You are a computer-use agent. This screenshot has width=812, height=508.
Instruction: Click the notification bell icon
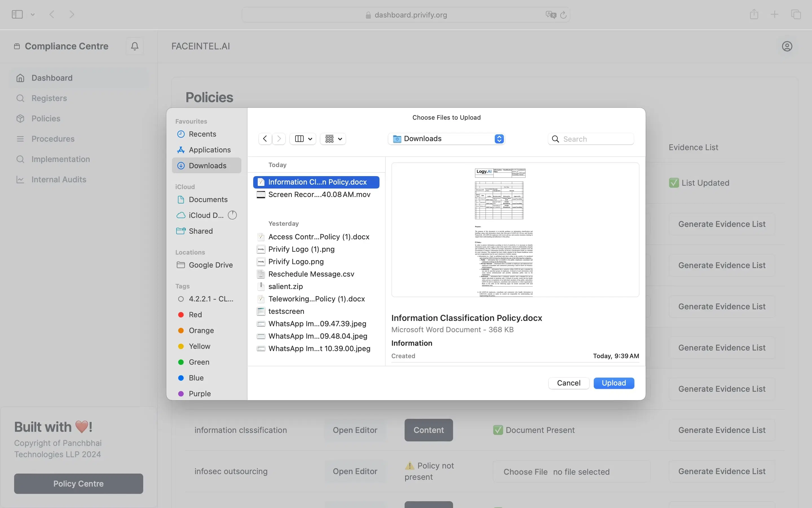pos(134,46)
